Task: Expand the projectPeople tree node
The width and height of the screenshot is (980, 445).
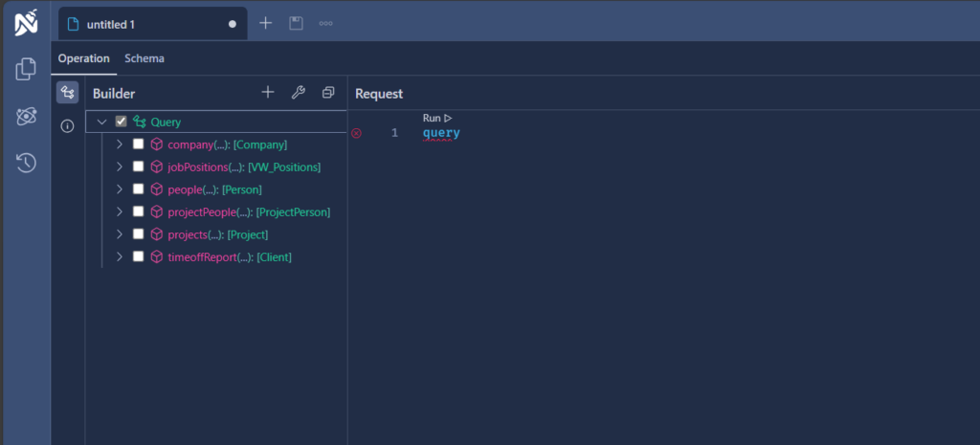Action: (120, 211)
